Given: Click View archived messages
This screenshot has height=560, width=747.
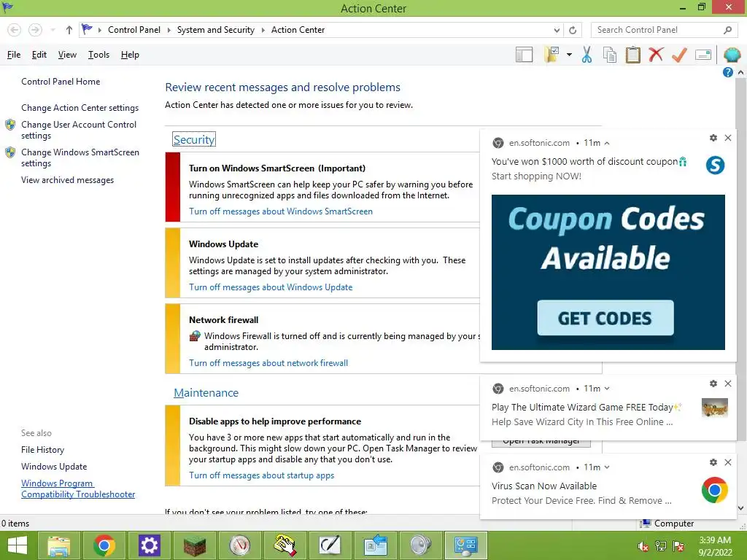Looking at the screenshot, I should (x=68, y=180).
